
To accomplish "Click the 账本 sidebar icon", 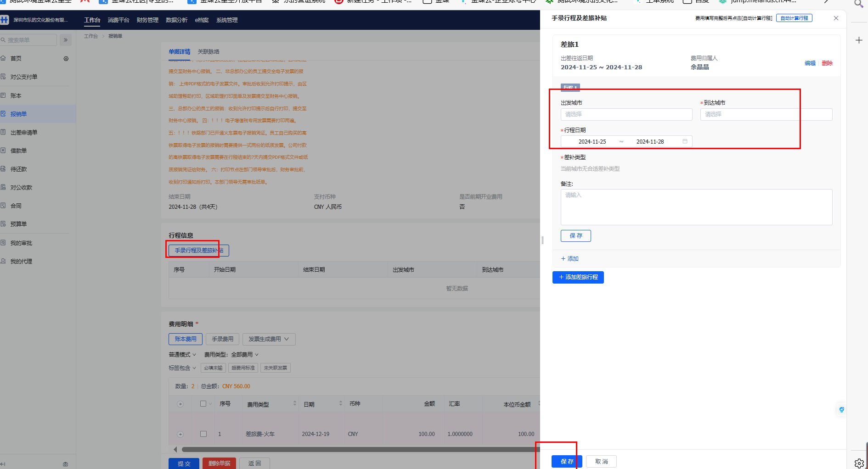I will coord(3,95).
